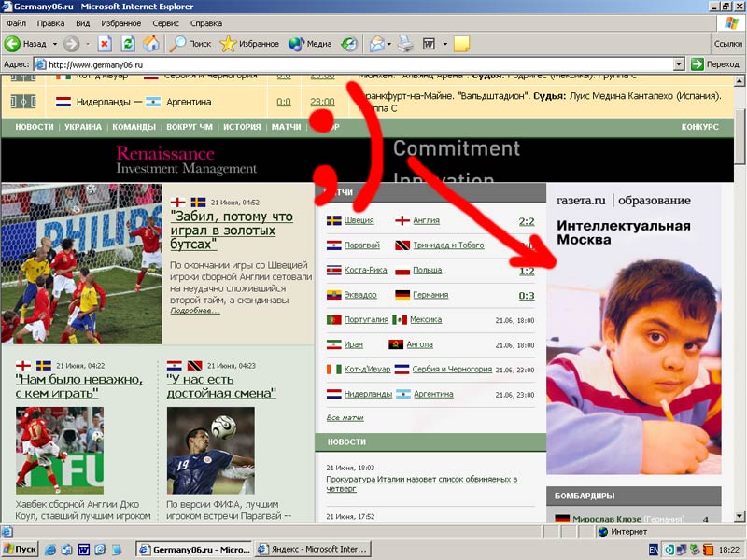
Task: Open the Пуск start button
Action: click(20, 550)
